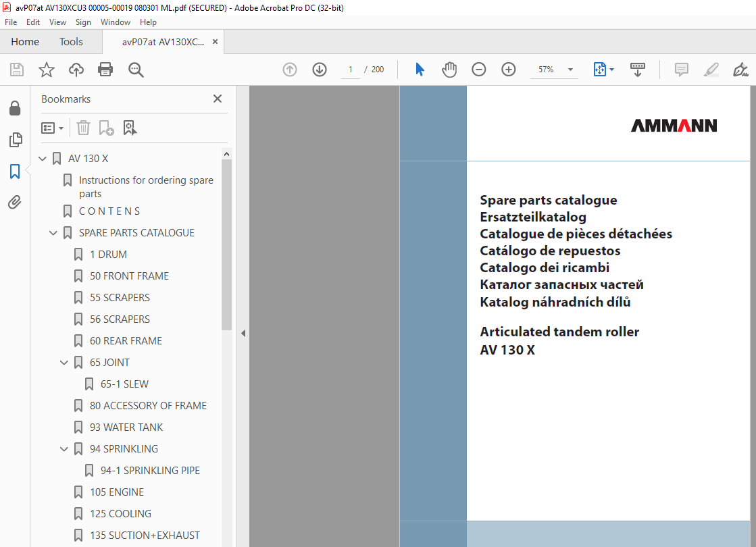Click the bookmarks panel scrollbar thumb
The width and height of the screenshot is (756, 547).
pyautogui.click(x=226, y=245)
